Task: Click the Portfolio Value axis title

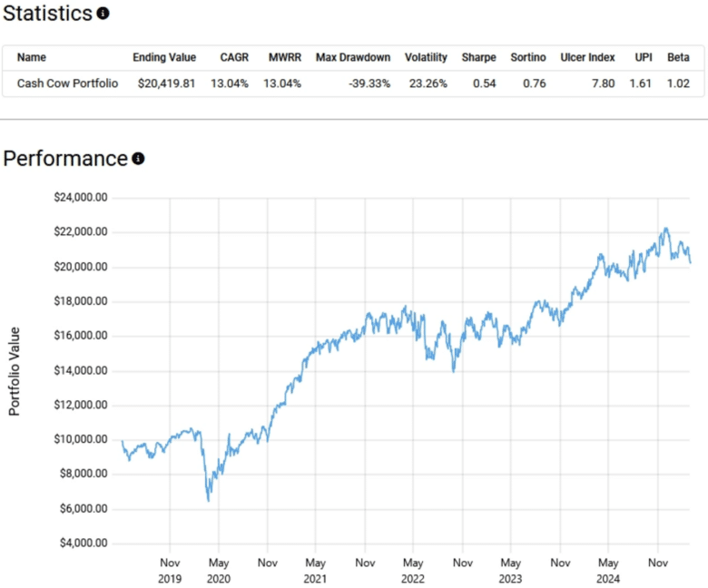Action: pyautogui.click(x=15, y=372)
